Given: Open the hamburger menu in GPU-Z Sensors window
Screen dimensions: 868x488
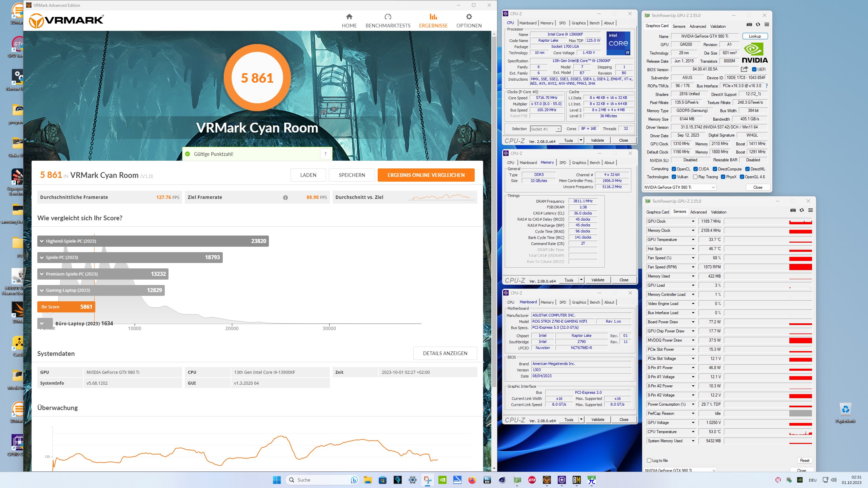Looking at the screenshot, I should pos(810,210).
